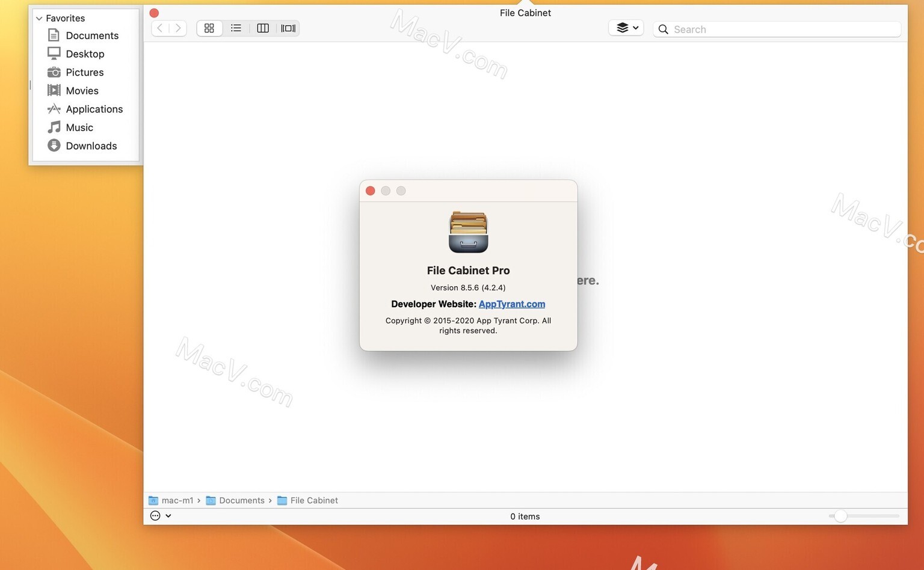Collapse the Favorites section
The height and width of the screenshot is (570, 924).
(x=39, y=19)
